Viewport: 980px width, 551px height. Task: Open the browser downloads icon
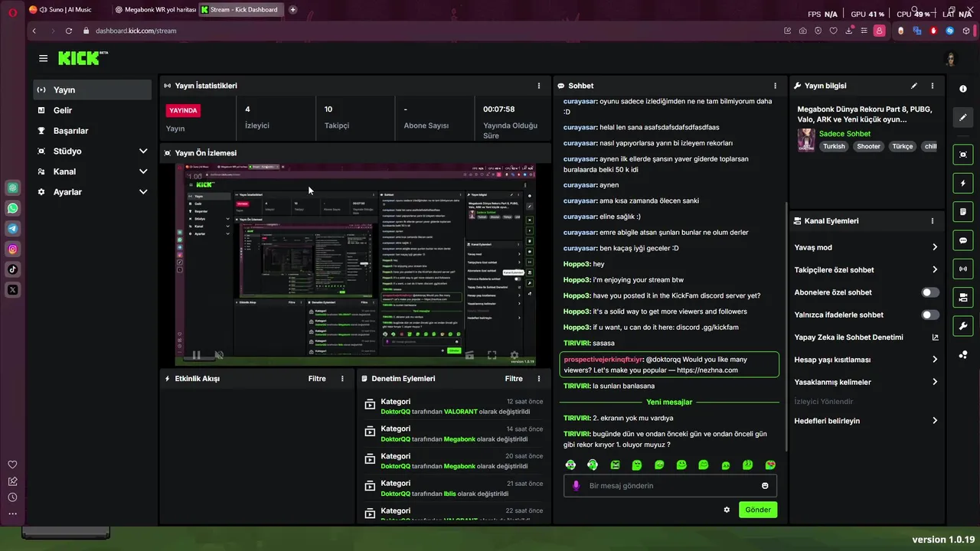849,31
